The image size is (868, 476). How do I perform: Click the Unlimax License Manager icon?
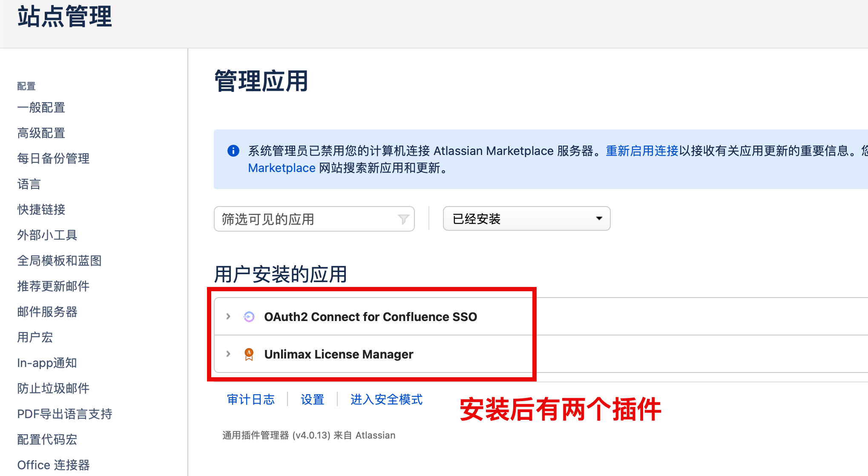coord(249,354)
